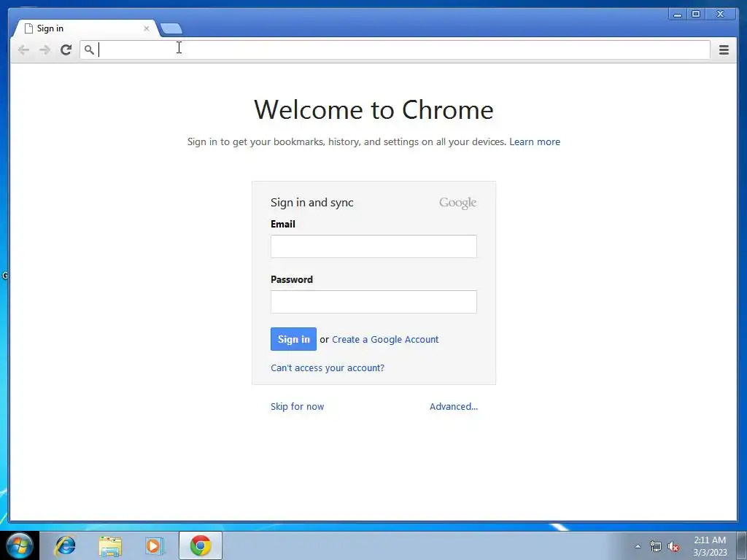The height and width of the screenshot is (560, 747).
Task: Launch Internet Explorer from the taskbar
Action: (65, 545)
